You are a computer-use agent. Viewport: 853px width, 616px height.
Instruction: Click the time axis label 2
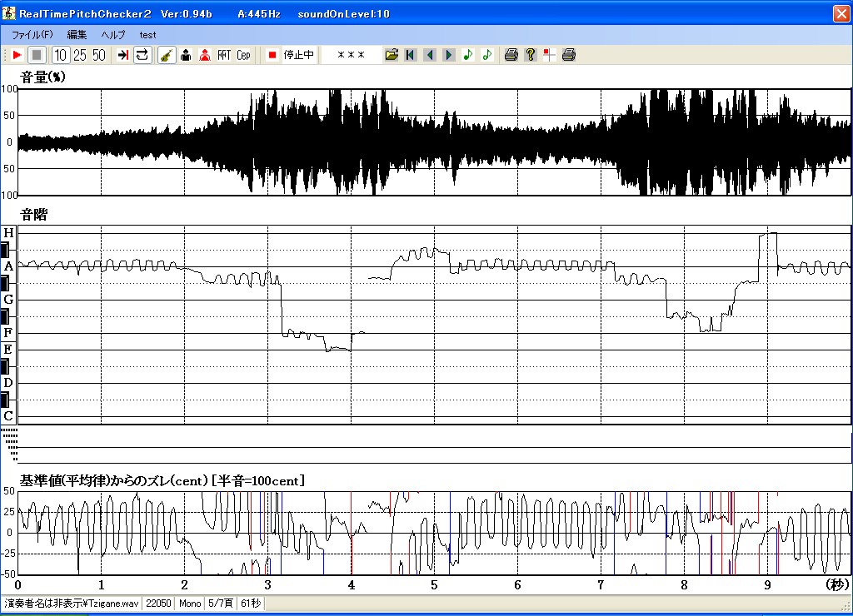coord(184,585)
